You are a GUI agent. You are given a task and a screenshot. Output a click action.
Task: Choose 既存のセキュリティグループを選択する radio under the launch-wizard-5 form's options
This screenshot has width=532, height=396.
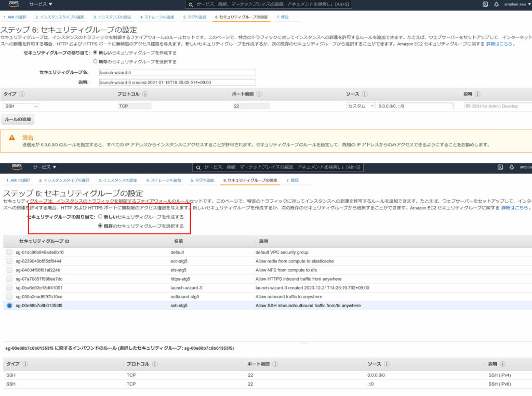coord(95,61)
